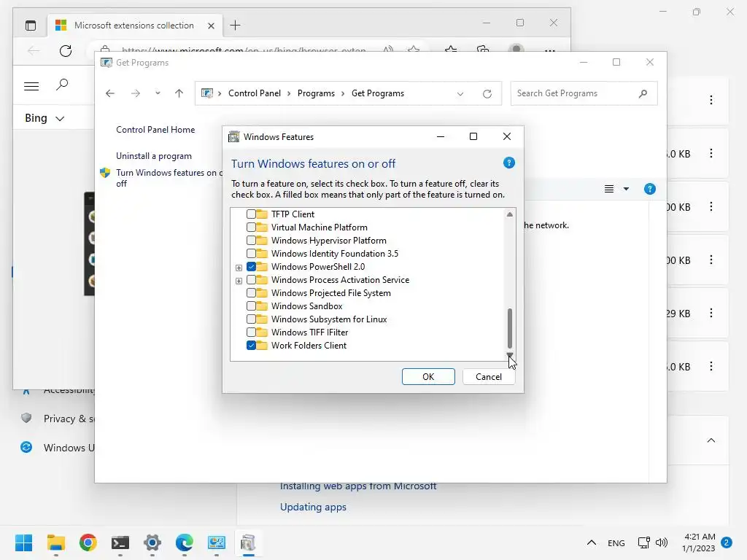Viewport: 747px width, 560px height.
Task: Check the TFTP Client checkbox
Action: pos(251,214)
